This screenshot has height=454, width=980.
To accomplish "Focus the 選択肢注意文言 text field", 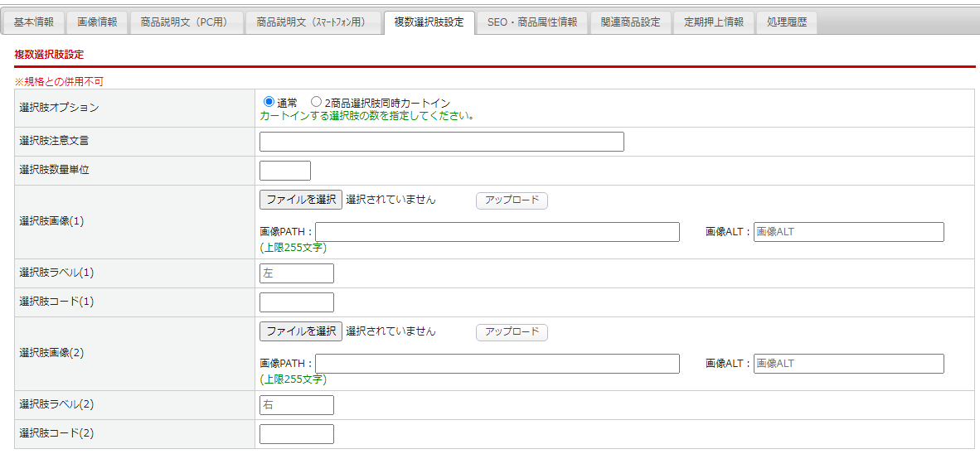I will click(441, 142).
